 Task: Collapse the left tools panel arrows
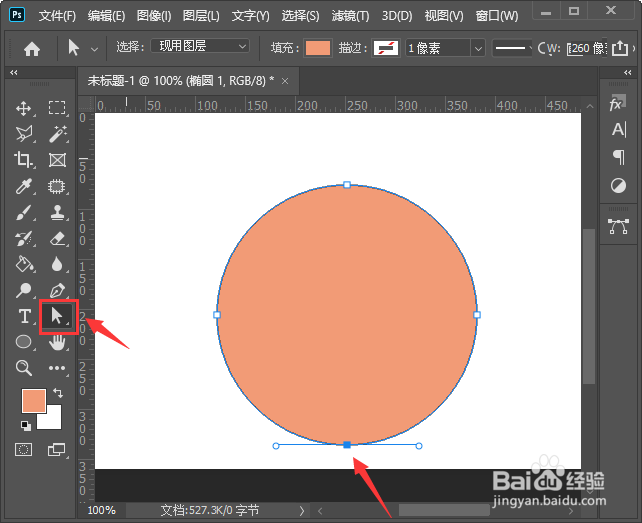(14, 72)
